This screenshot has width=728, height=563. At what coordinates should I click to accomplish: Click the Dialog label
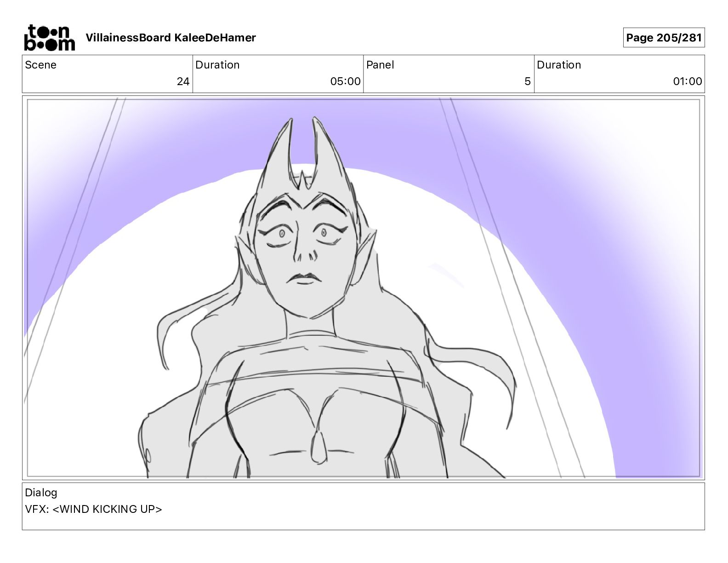[x=41, y=493]
